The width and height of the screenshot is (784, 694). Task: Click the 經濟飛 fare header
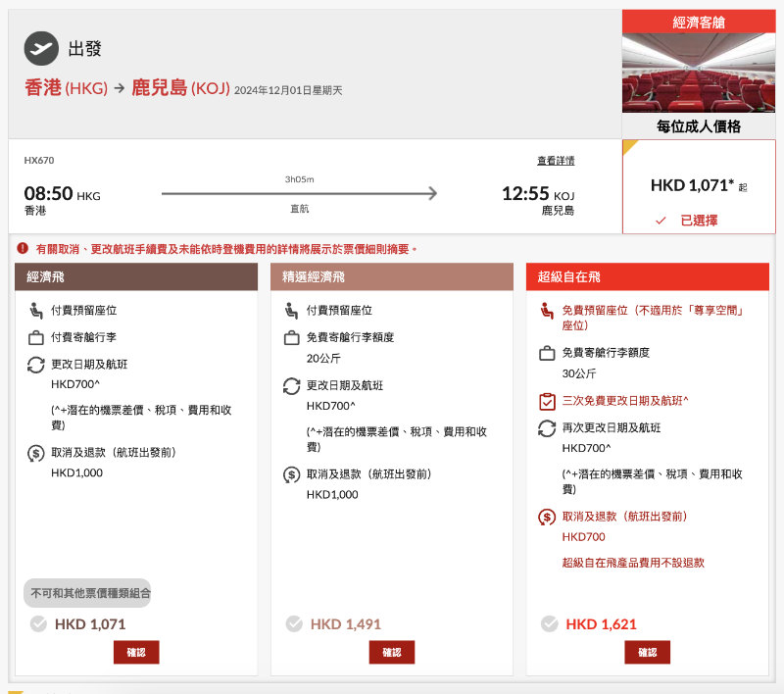pyautogui.click(x=136, y=277)
